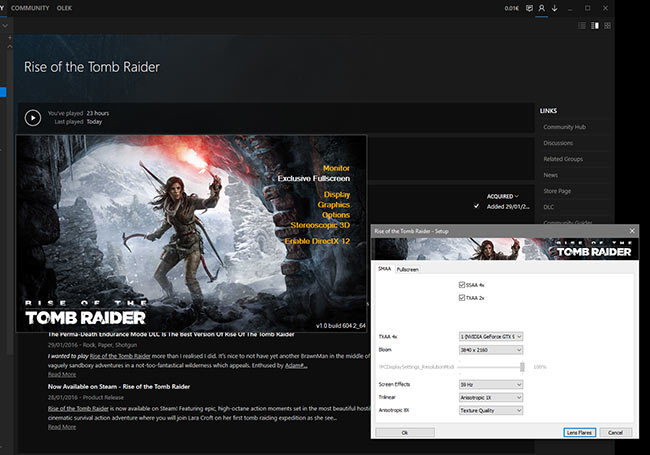The width and height of the screenshot is (650, 455).
Task: Open the 59 Hz refresh rate dropdown
Action: 491,385
